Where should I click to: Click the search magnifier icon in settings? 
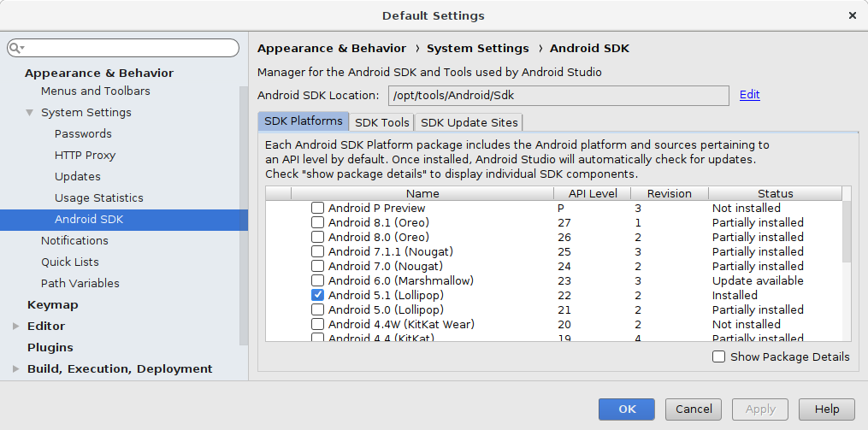[16, 48]
